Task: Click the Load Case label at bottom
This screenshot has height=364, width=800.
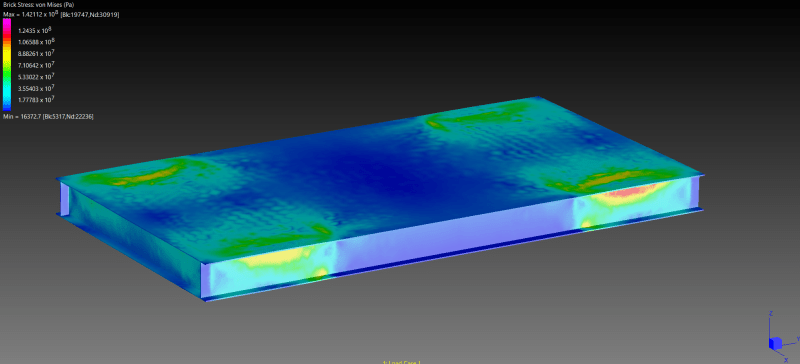Action: click(x=402, y=362)
